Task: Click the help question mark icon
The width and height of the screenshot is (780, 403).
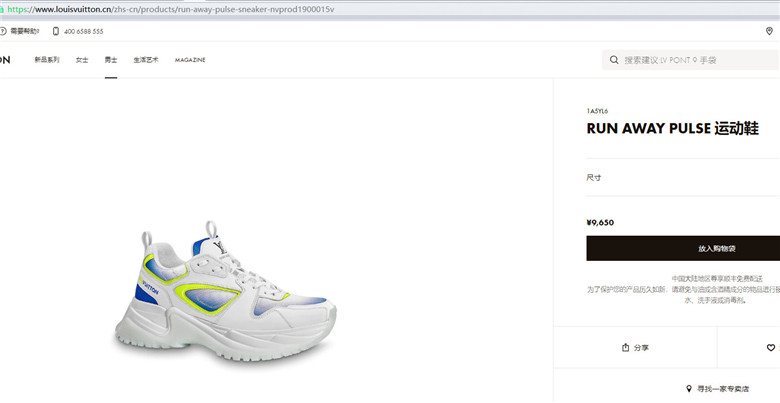Action: pyautogui.click(x=3, y=31)
